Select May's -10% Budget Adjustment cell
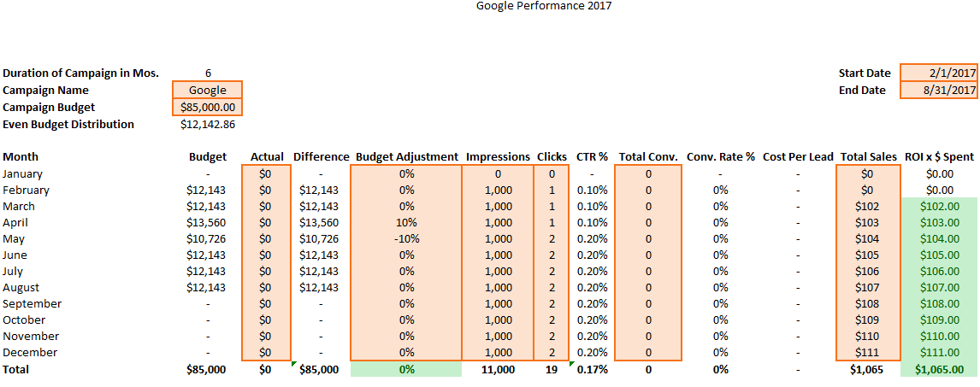 pyautogui.click(x=406, y=238)
